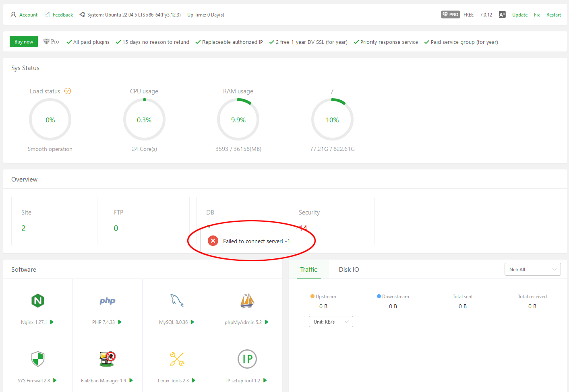Viewport: 569px width, 392px height.
Task: Click the IP setup tool 1.2 label
Action: [x=243, y=381]
